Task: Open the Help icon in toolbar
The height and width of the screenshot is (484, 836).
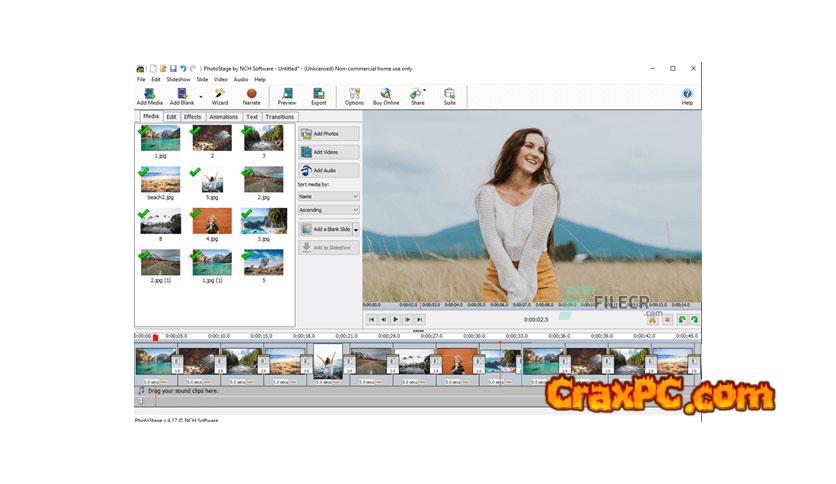Action: (687, 94)
